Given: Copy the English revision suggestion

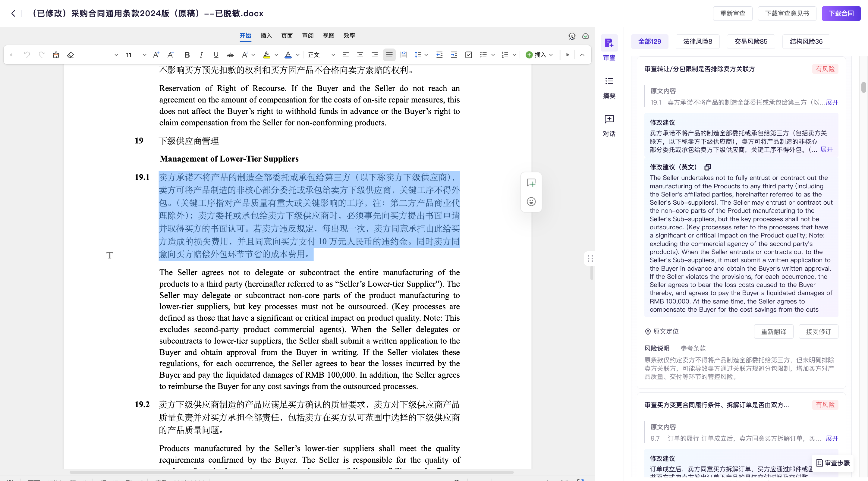Looking at the screenshot, I should (x=708, y=167).
